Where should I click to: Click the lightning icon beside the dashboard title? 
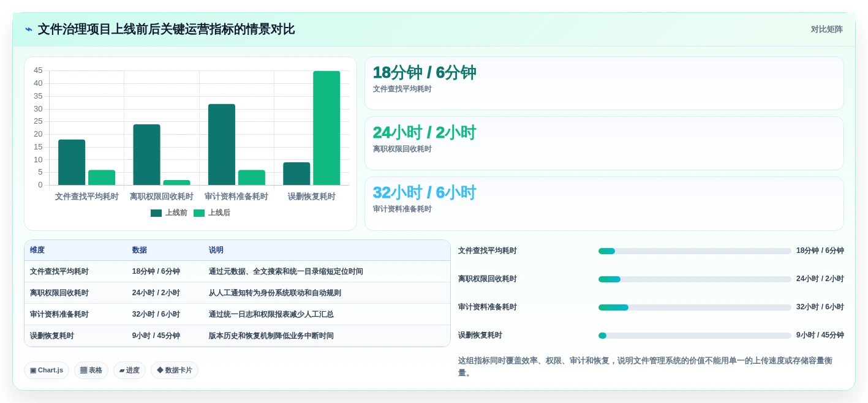point(29,29)
